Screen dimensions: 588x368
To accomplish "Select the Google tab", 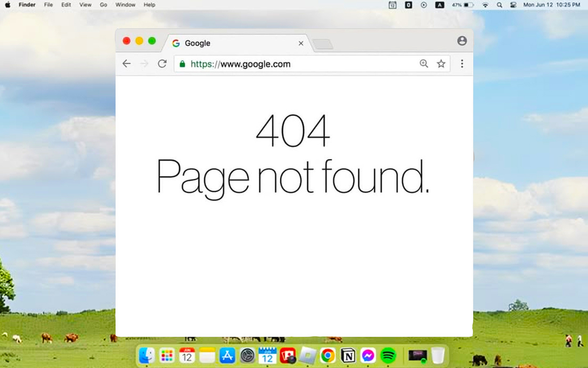I will (x=238, y=43).
